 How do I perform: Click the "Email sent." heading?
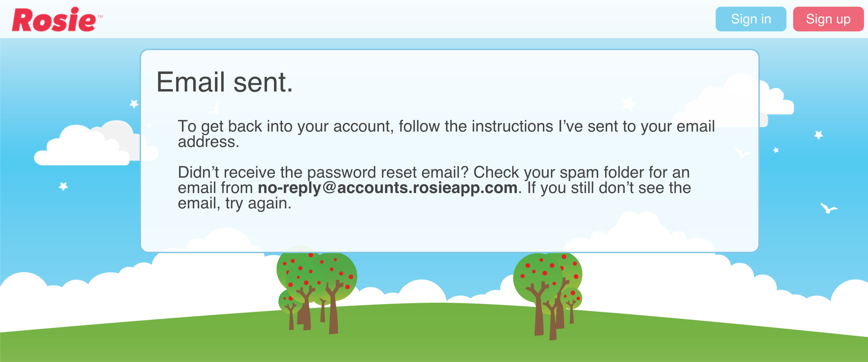click(225, 82)
